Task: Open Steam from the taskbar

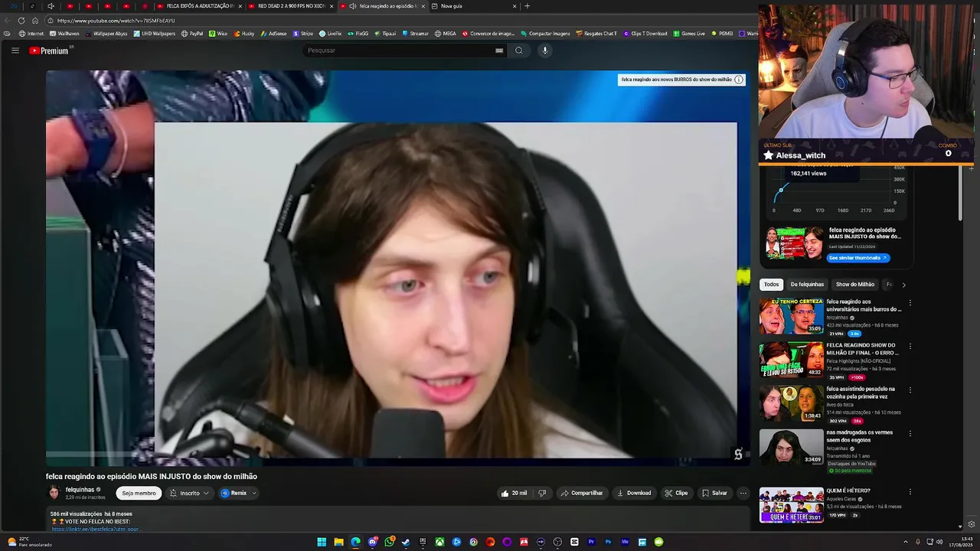Action: pyautogui.click(x=406, y=542)
